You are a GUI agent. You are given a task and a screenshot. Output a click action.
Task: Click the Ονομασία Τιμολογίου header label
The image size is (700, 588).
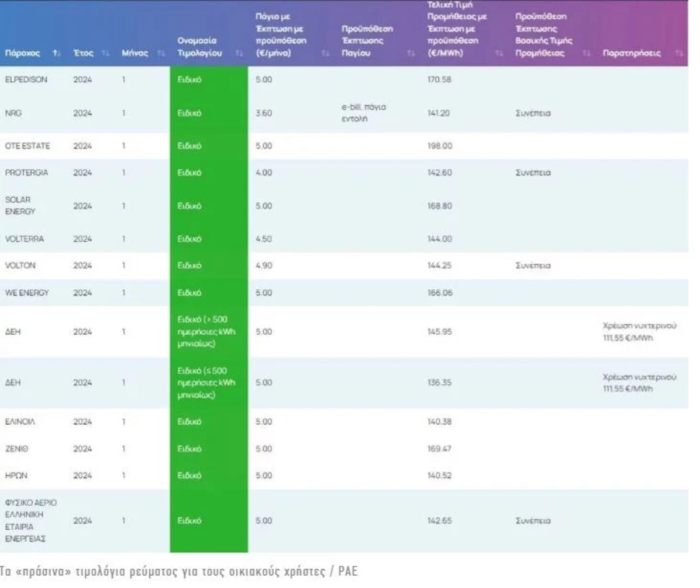199,47
